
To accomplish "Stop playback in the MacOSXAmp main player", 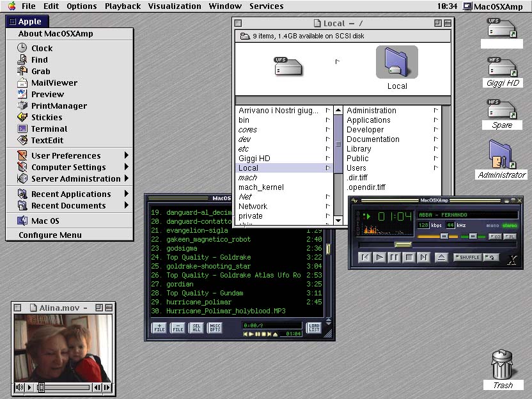I will pos(409,258).
